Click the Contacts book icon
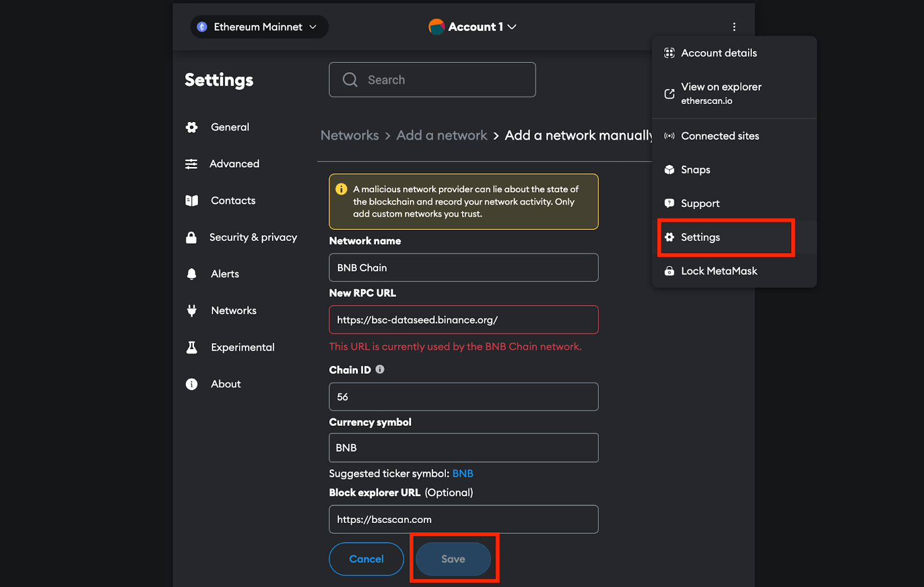The width and height of the screenshot is (924, 587). [x=192, y=200]
